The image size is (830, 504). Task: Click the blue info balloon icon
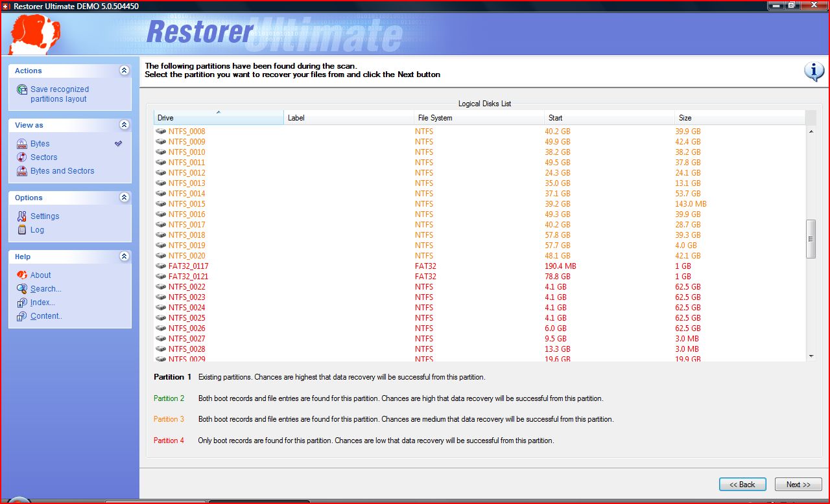click(814, 71)
